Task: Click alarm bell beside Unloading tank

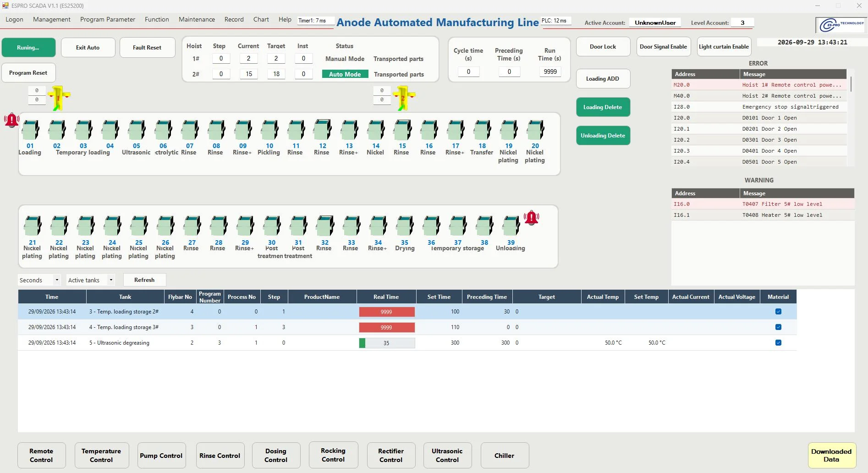Action: pos(532,218)
